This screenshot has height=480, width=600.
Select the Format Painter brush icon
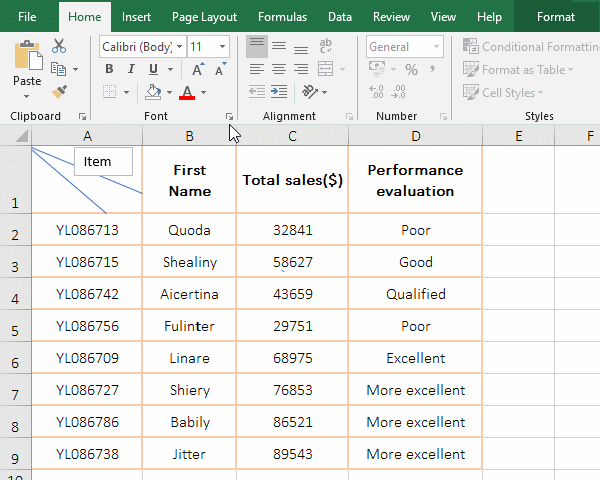pyautogui.click(x=59, y=92)
